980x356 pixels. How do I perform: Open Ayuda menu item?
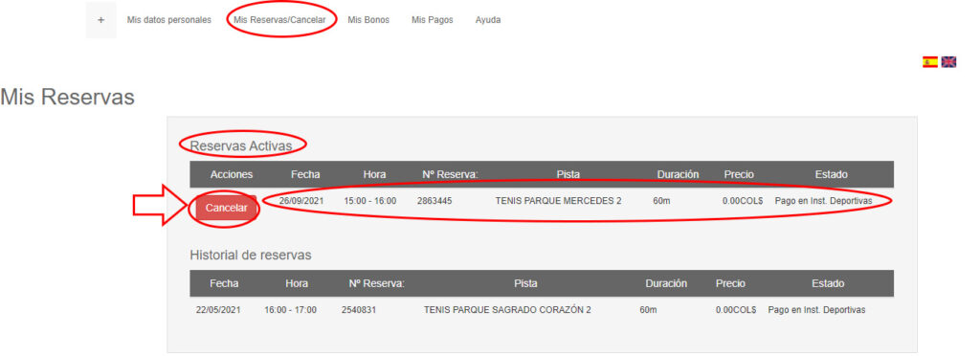pos(487,20)
